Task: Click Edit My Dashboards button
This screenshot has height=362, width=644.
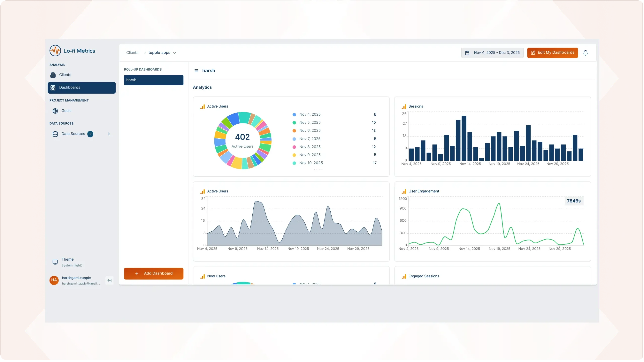Action: (x=552, y=53)
